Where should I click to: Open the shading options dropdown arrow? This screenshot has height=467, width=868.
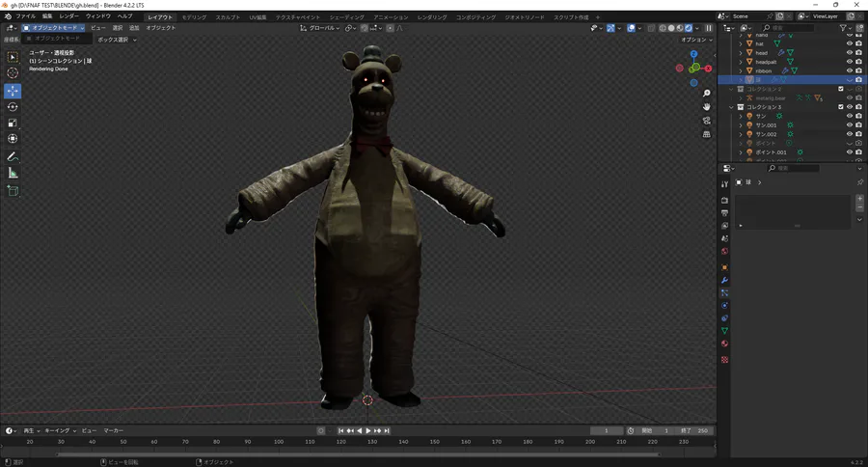tap(697, 28)
